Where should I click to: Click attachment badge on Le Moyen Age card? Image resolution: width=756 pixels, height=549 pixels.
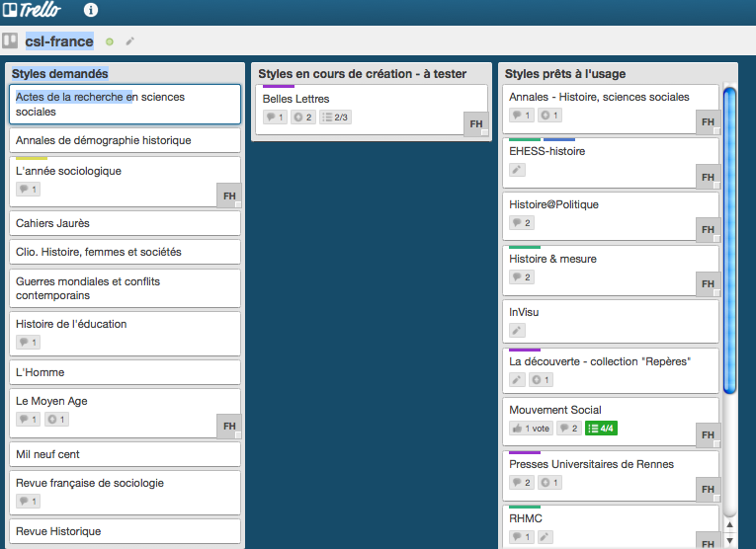coord(57,420)
